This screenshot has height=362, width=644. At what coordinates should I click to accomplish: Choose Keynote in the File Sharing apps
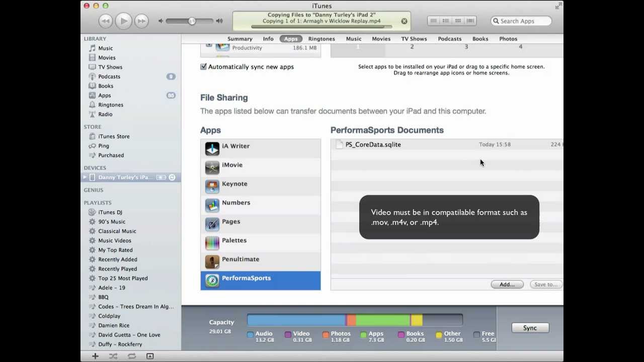pos(260,186)
